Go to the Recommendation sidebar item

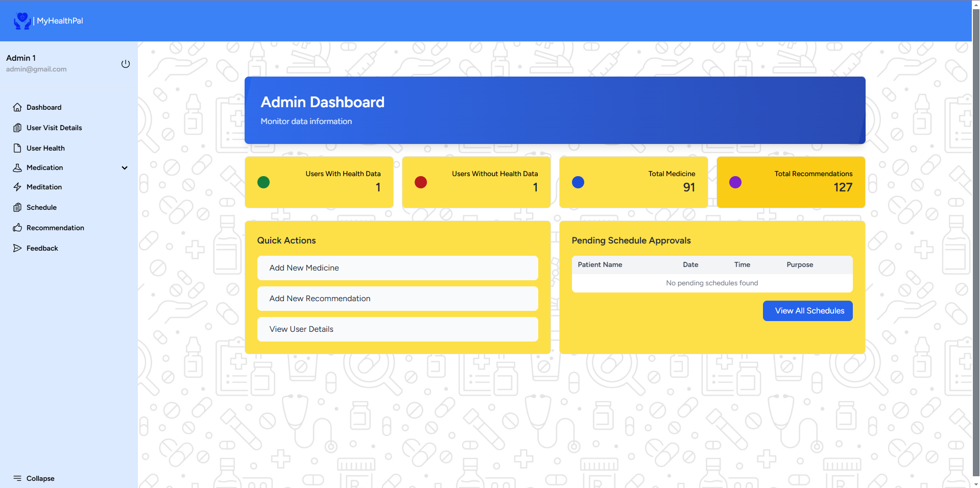(x=55, y=228)
